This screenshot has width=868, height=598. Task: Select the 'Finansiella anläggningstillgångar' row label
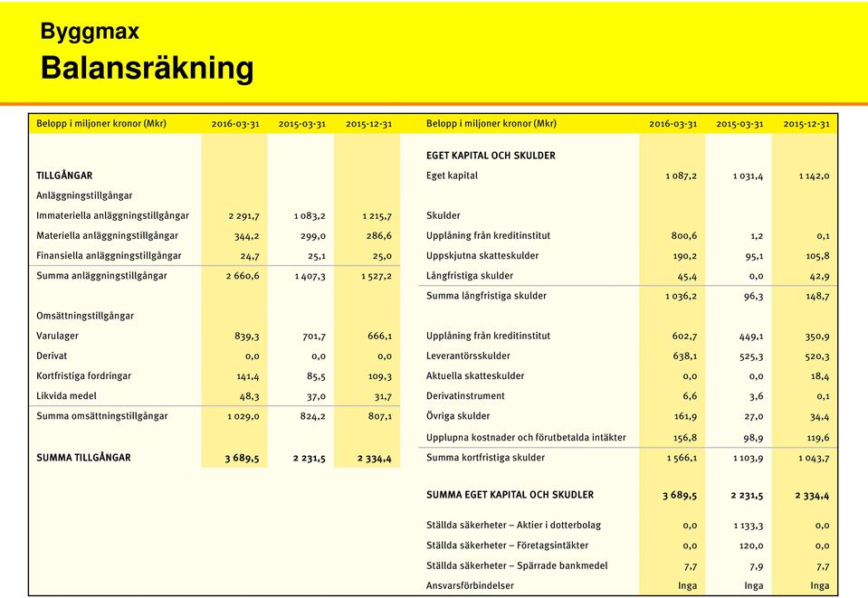click(x=109, y=255)
